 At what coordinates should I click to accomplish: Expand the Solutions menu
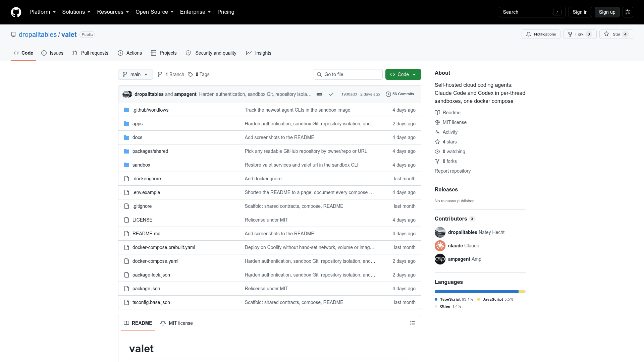76,12
